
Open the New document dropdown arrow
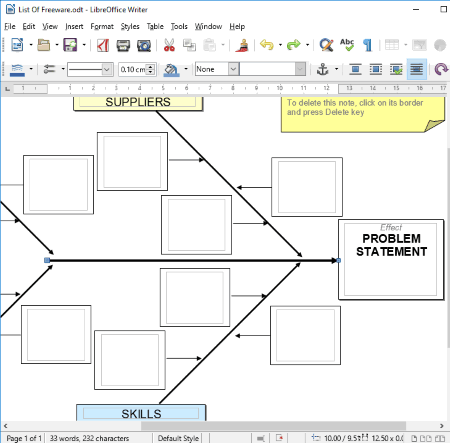[31, 45]
